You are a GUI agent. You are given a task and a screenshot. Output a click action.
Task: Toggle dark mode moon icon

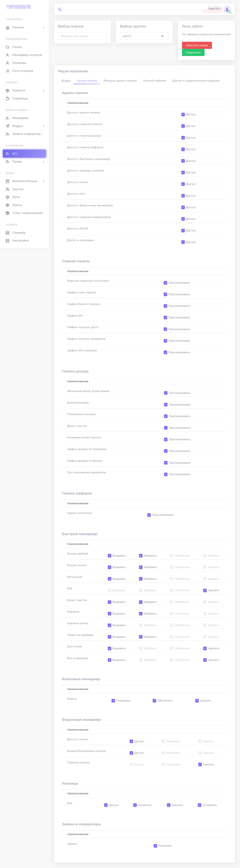pyautogui.click(x=60, y=9)
